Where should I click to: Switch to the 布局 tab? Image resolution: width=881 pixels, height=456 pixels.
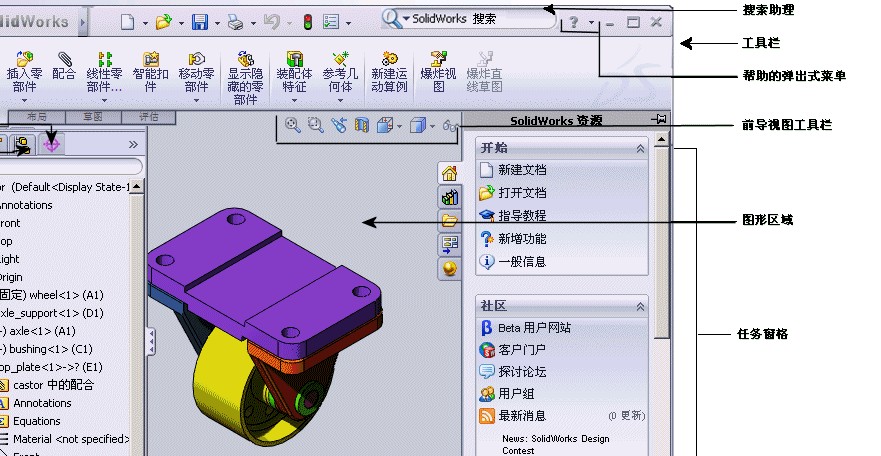point(37,116)
